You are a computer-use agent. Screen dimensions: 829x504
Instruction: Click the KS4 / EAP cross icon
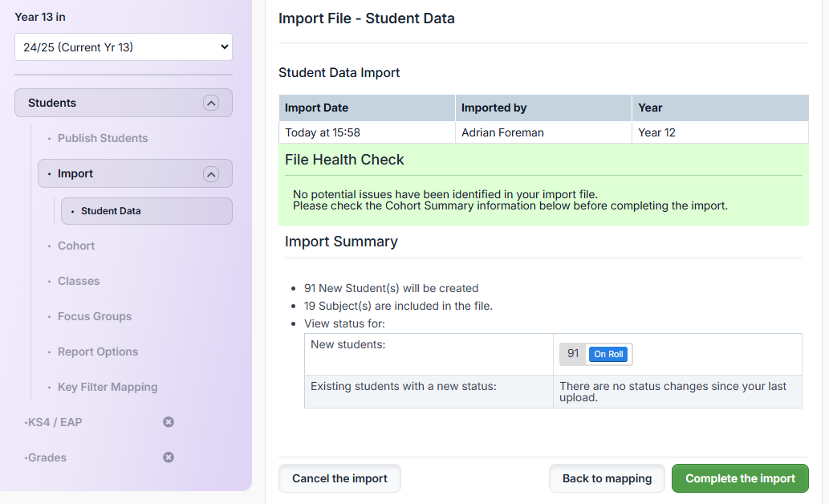tap(169, 422)
